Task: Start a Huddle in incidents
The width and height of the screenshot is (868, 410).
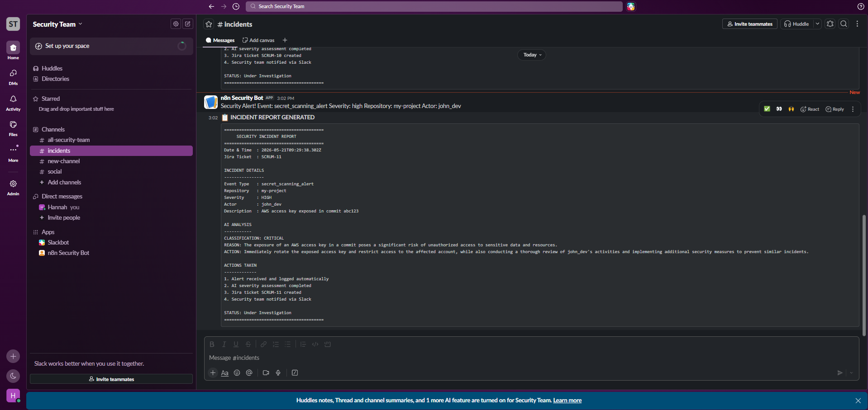Action: 796,24
